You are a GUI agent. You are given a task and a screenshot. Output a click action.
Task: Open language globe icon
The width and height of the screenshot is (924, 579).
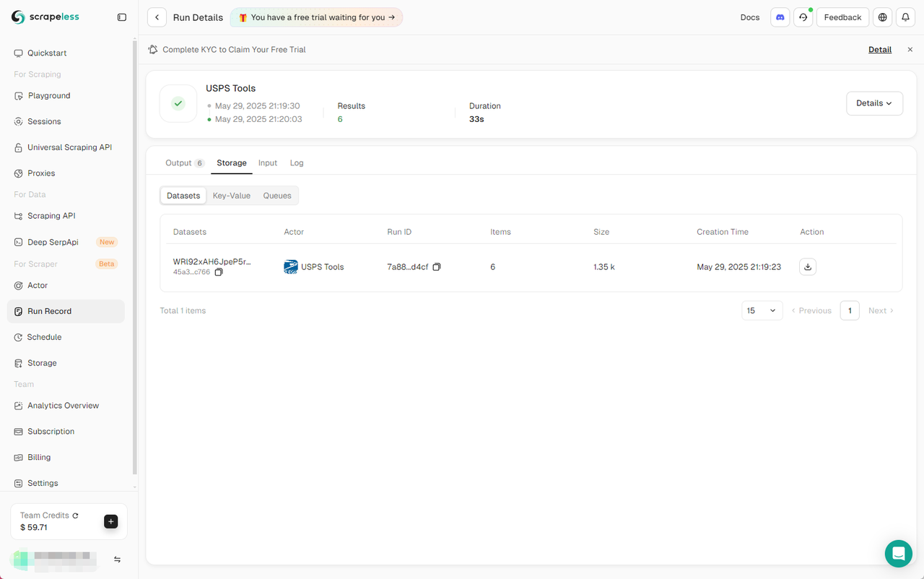(x=882, y=17)
